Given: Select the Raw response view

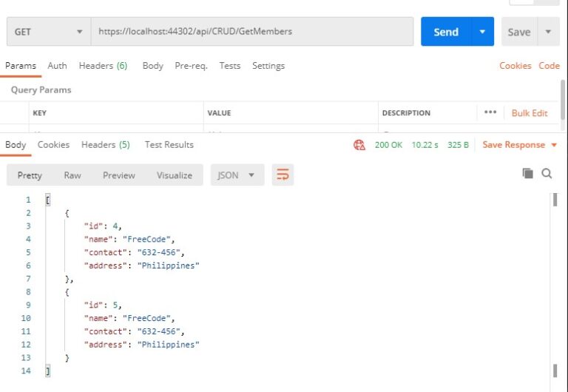Looking at the screenshot, I should (72, 175).
